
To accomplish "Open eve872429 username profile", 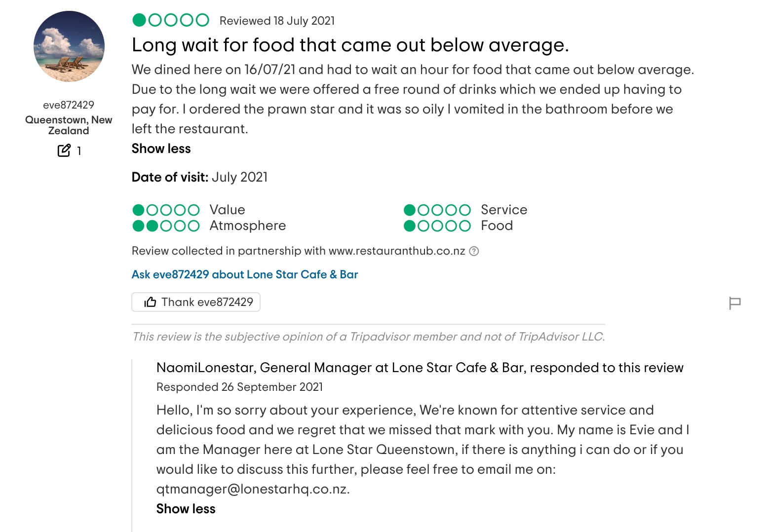I will [x=69, y=105].
